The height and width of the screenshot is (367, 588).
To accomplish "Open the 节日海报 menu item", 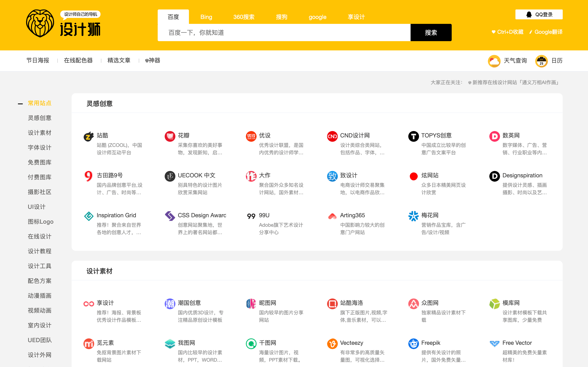I will (x=38, y=60).
